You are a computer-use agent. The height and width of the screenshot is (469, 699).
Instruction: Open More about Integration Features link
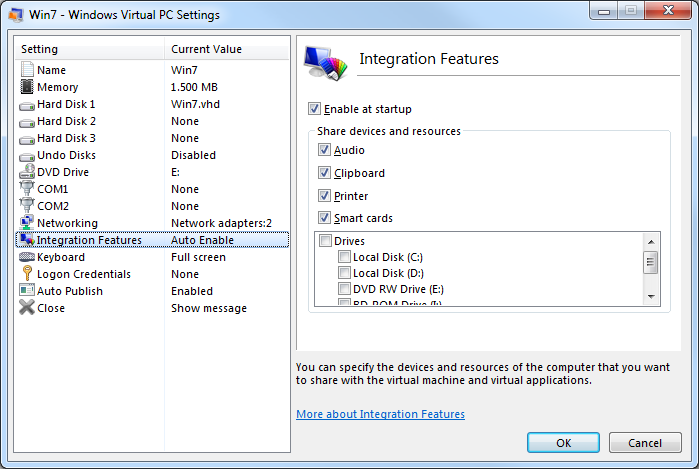pos(380,414)
